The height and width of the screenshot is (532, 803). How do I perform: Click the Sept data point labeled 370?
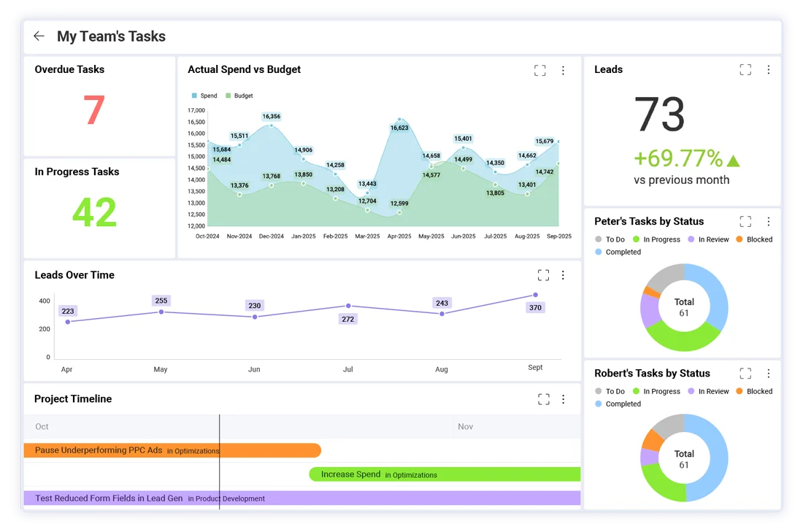(x=535, y=295)
